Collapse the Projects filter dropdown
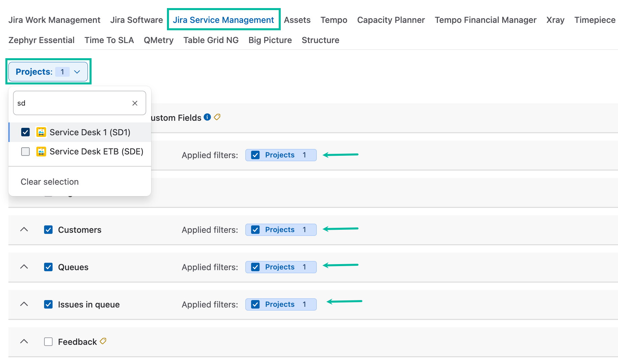 (48, 72)
